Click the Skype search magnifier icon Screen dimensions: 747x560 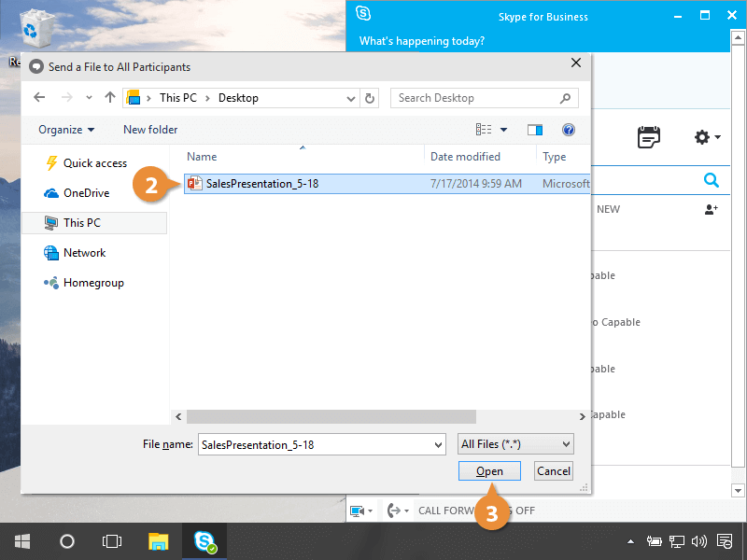(x=712, y=180)
